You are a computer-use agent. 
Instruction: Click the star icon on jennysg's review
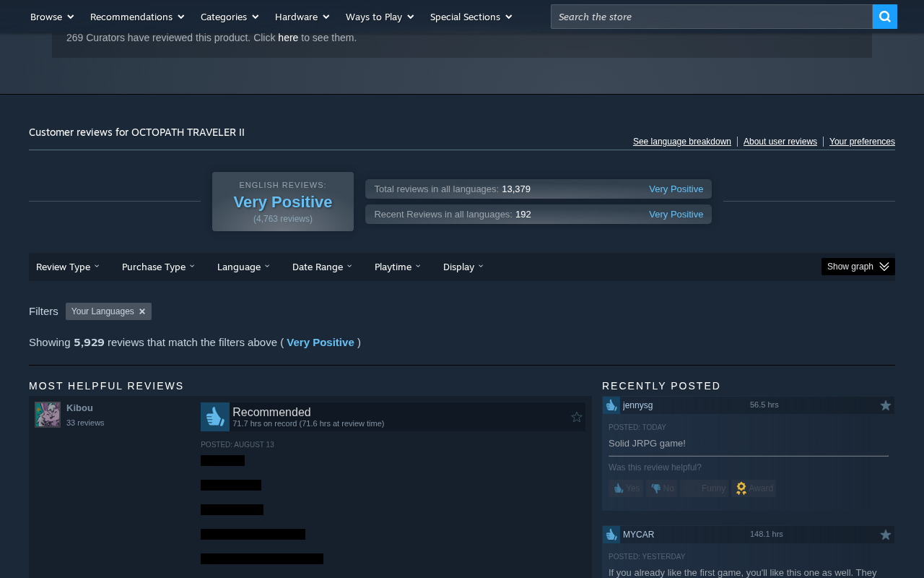tap(886, 405)
